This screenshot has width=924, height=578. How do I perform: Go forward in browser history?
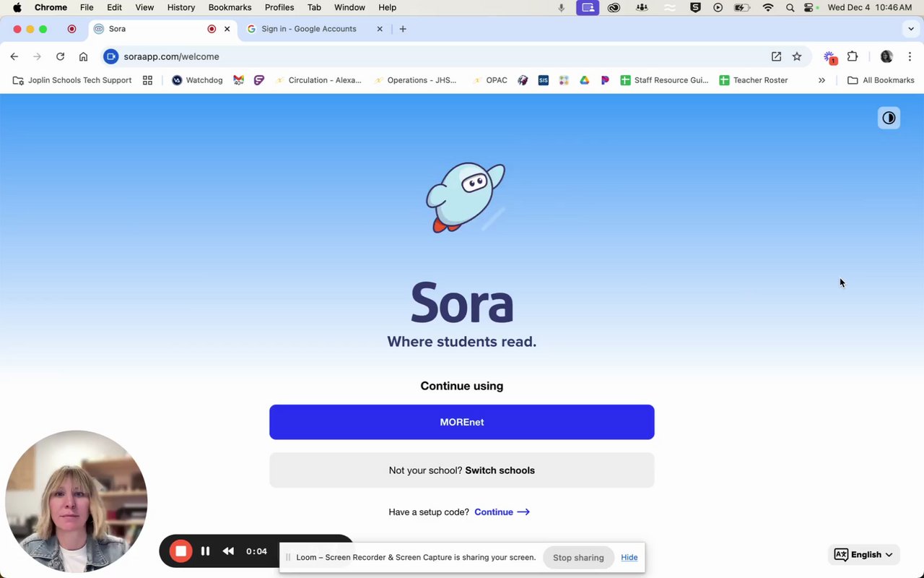(38, 56)
